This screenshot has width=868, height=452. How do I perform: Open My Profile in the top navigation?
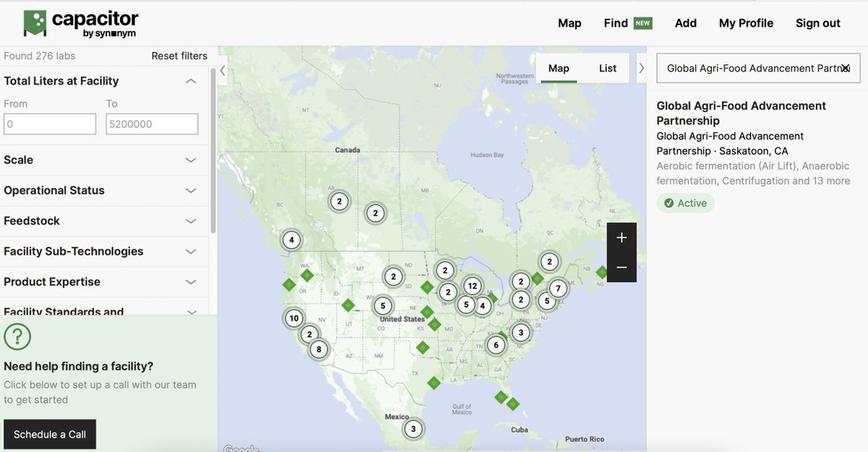pyautogui.click(x=746, y=23)
